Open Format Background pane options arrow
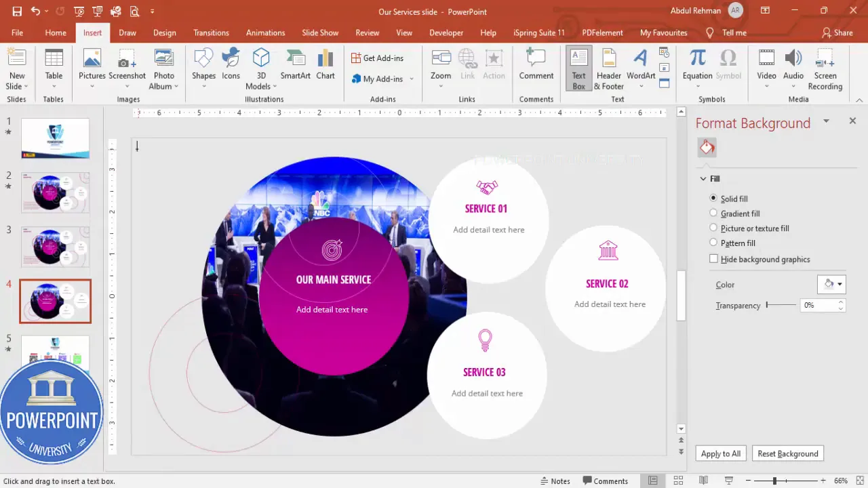868x488 pixels. (826, 121)
